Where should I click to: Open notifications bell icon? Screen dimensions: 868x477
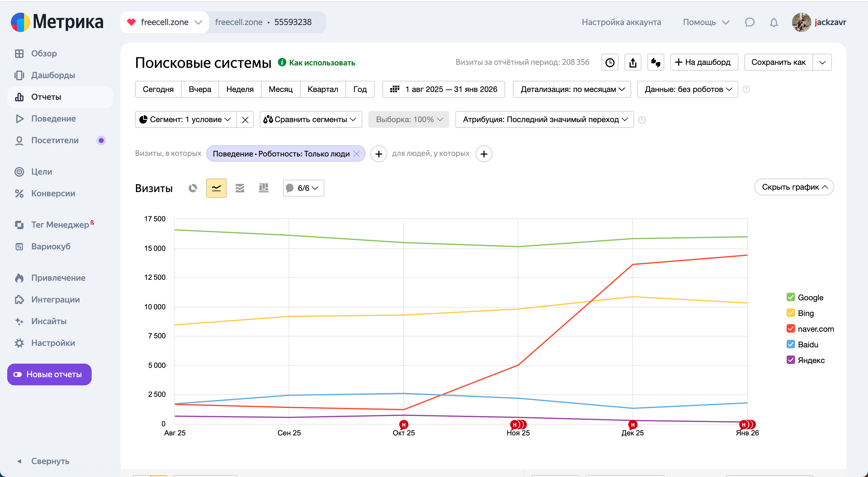pos(774,22)
